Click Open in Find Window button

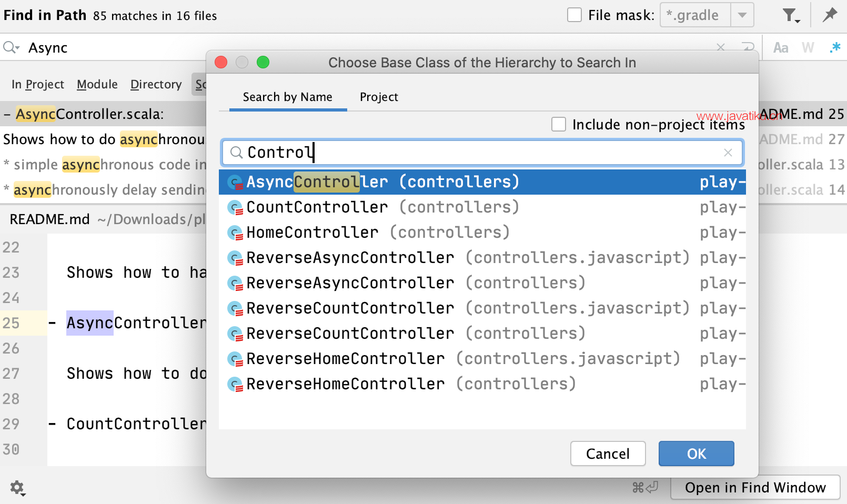pos(755,488)
